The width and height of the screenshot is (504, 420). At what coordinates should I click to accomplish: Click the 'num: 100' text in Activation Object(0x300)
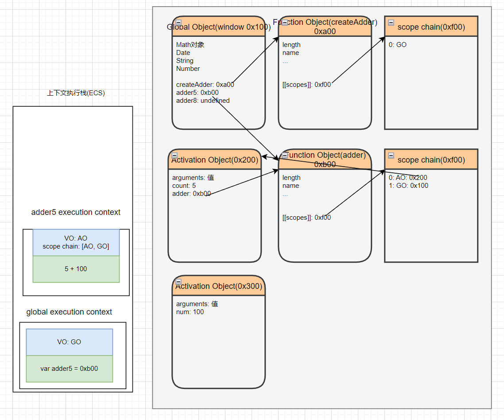pos(190,312)
